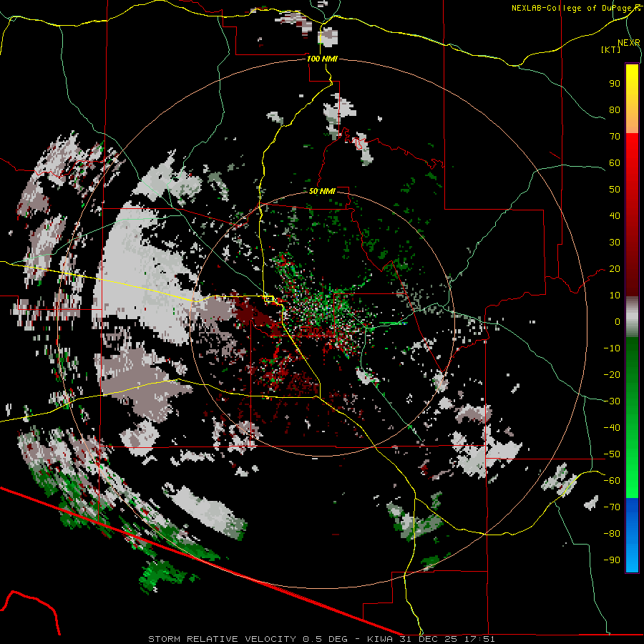The image size is (644, 644).
Task: Click the KIWA 31 DEC 25 17:51 timestamp
Action: pos(431,639)
